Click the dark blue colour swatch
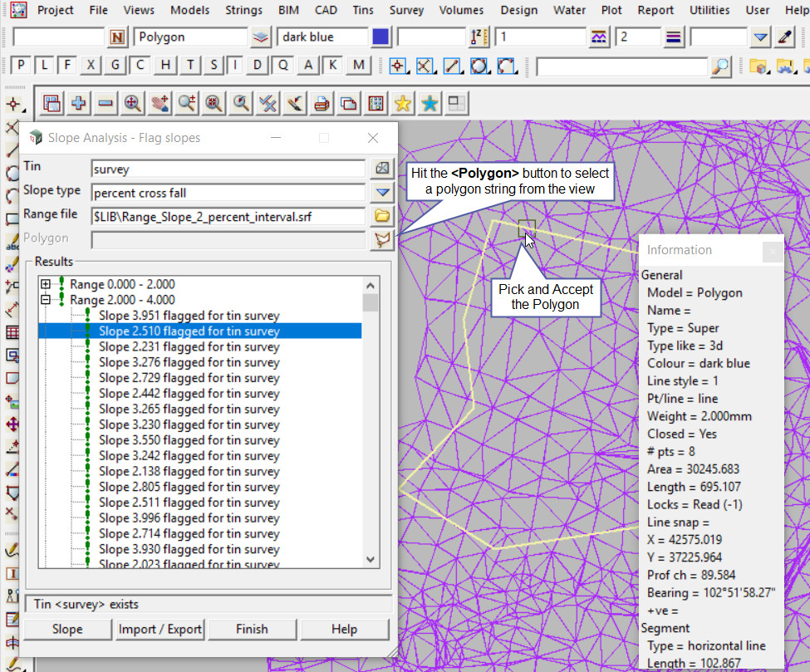 (381, 37)
